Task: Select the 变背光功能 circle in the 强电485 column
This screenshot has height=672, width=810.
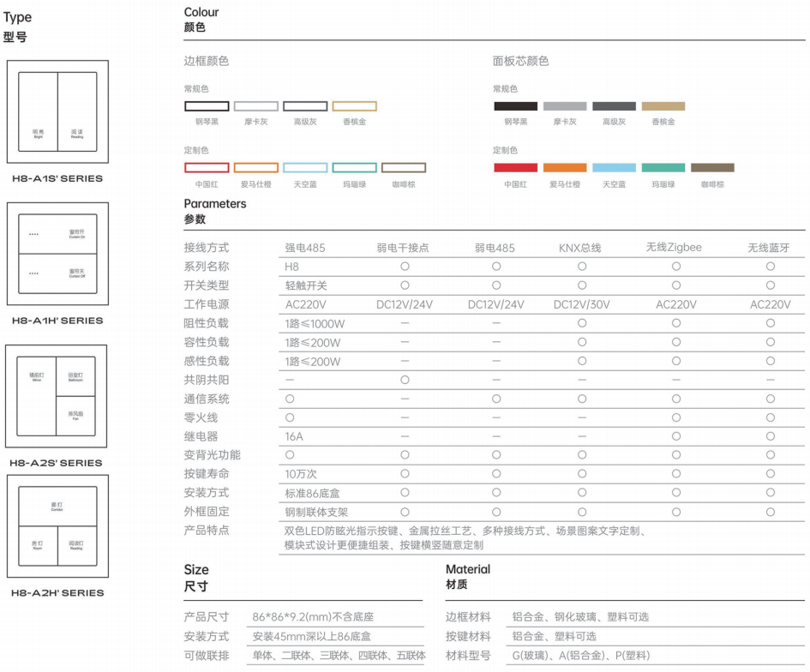Action: coord(290,455)
